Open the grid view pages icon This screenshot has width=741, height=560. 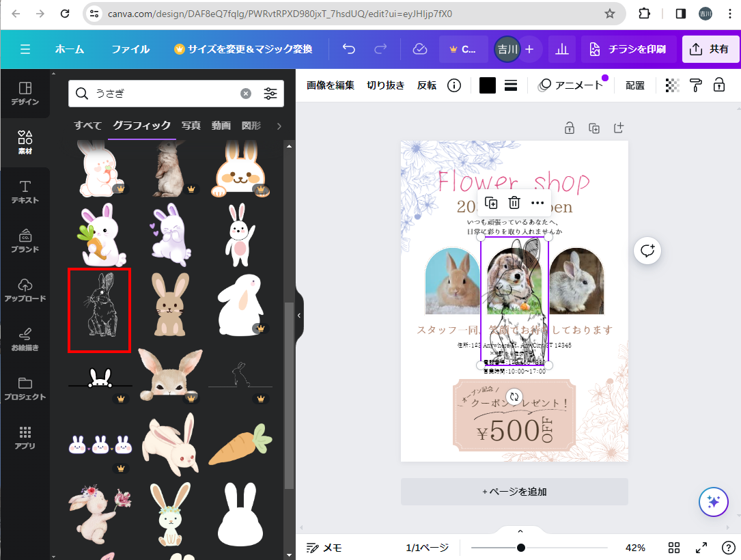[674, 548]
